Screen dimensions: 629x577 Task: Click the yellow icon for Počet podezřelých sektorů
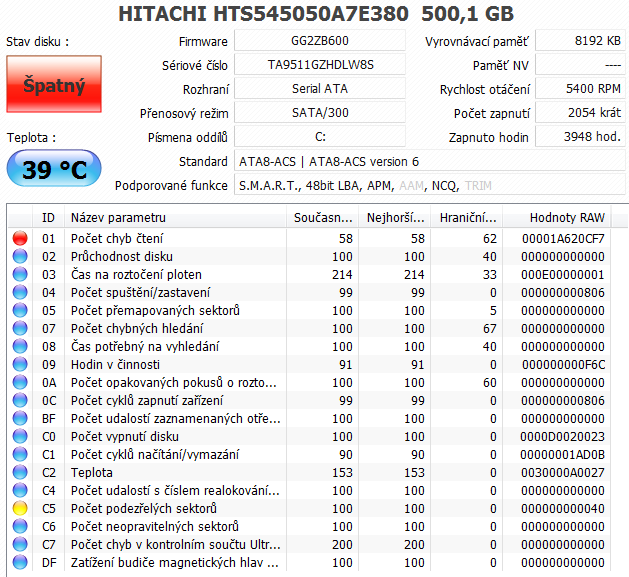(20, 508)
